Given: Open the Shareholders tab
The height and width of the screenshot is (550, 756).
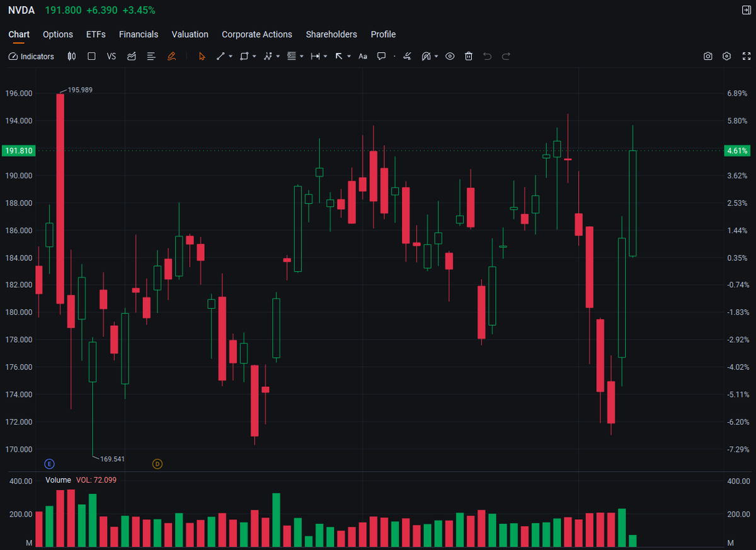Looking at the screenshot, I should pyautogui.click(x=331, y=35).
